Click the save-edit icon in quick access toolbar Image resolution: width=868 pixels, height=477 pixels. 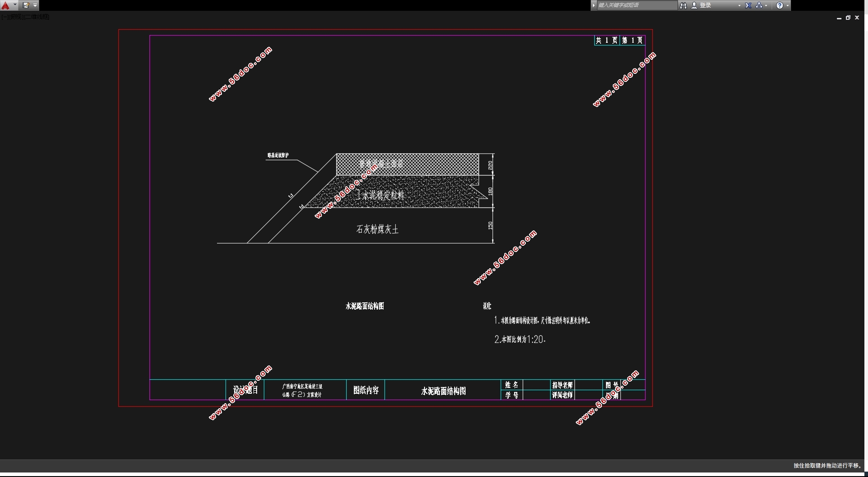click(26, 5)
